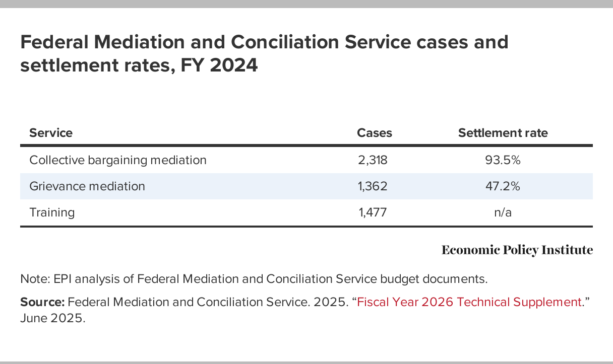This screenshot has height=364, width=613.
Task: Click the bold Source label
Action: pyautogui.click(x=42, y=302)
